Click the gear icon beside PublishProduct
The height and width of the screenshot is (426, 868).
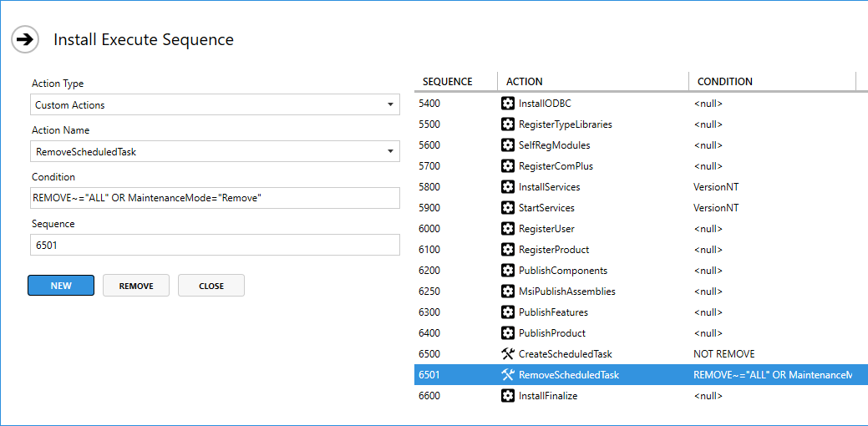tap(507, 333)
